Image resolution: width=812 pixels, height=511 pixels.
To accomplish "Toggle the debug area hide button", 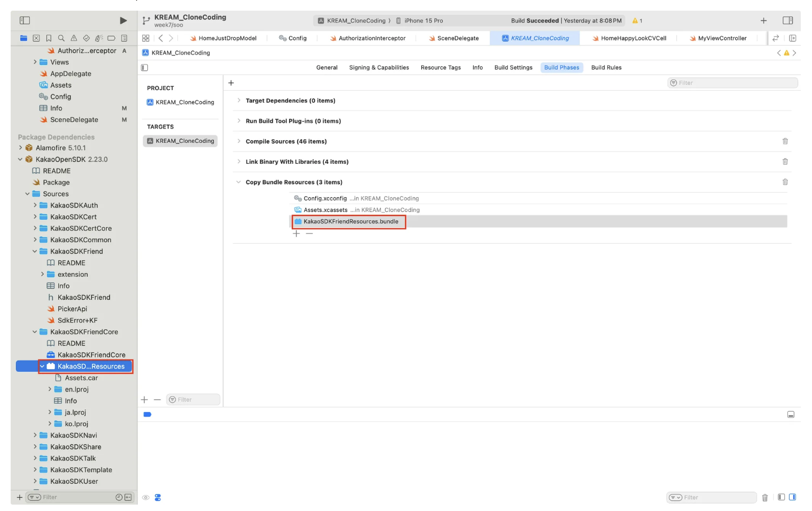I will click(791, 414).
